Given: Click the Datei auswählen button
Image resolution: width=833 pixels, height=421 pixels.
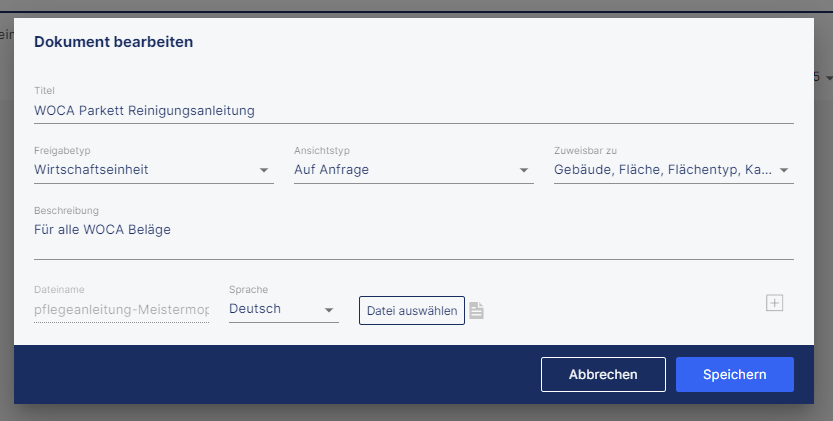Looking at the screenshot, I should pyautogui.click(x=412, y=310).
